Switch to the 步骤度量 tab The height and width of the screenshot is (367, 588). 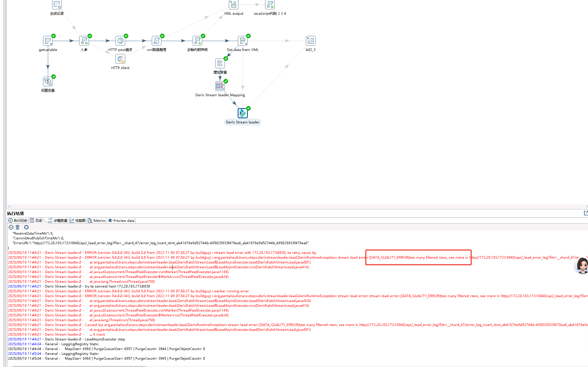click(x=58, y=221)
